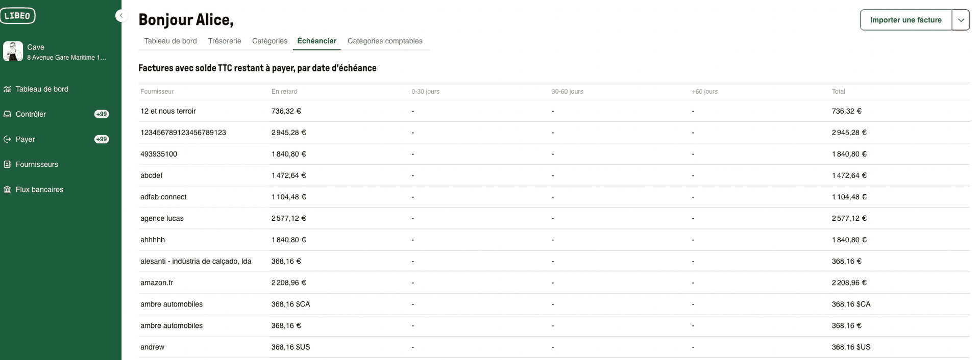Image resolution: width=980 pixels, height=360 pixels.
Task: Click En retard amount 368,16 $CA
Action: 291,304
